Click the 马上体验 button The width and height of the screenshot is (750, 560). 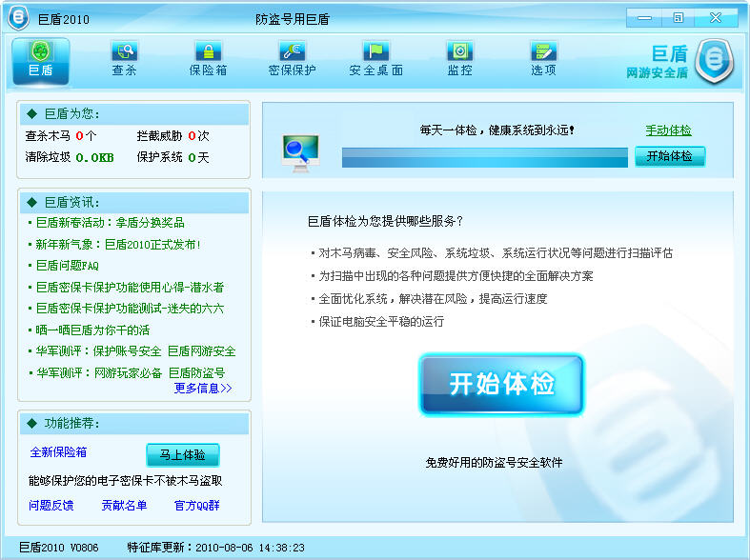tap(183, 454)
